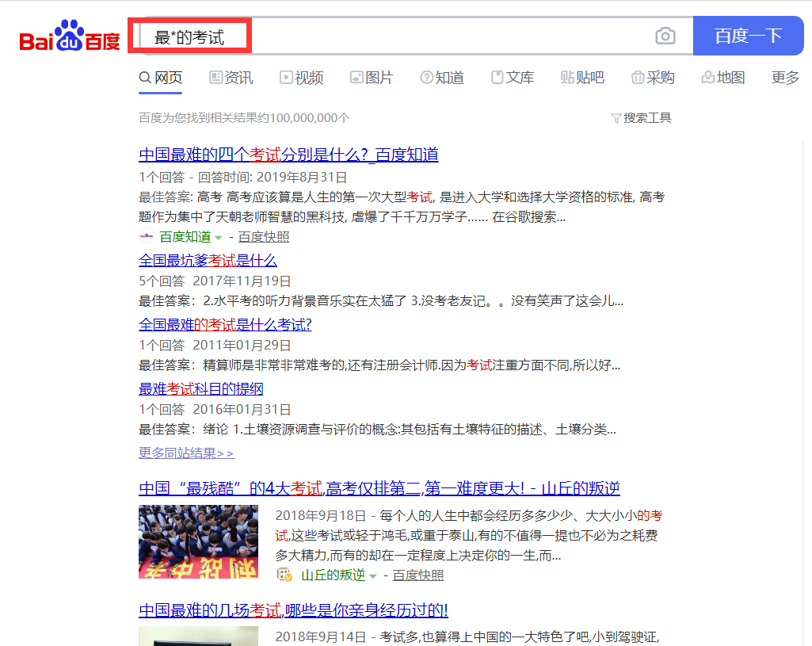
Task: Open the 百度知道 source link
Action: tap(185, 237)
